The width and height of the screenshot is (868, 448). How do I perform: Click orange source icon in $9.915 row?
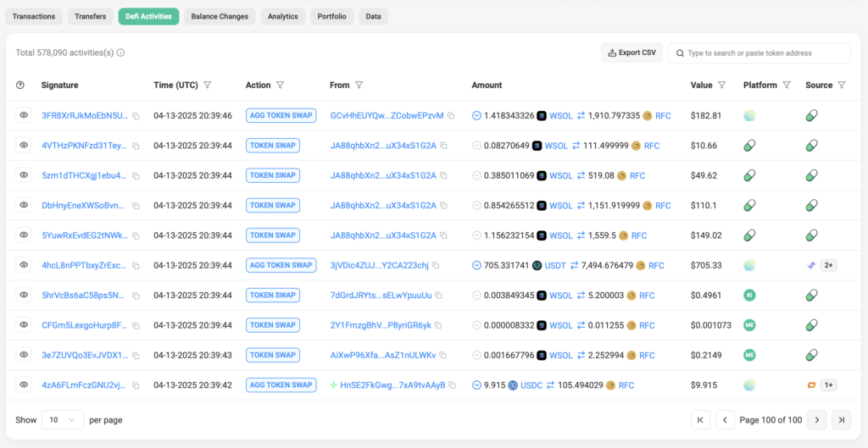pyautogui.click(x=811, y=385)
